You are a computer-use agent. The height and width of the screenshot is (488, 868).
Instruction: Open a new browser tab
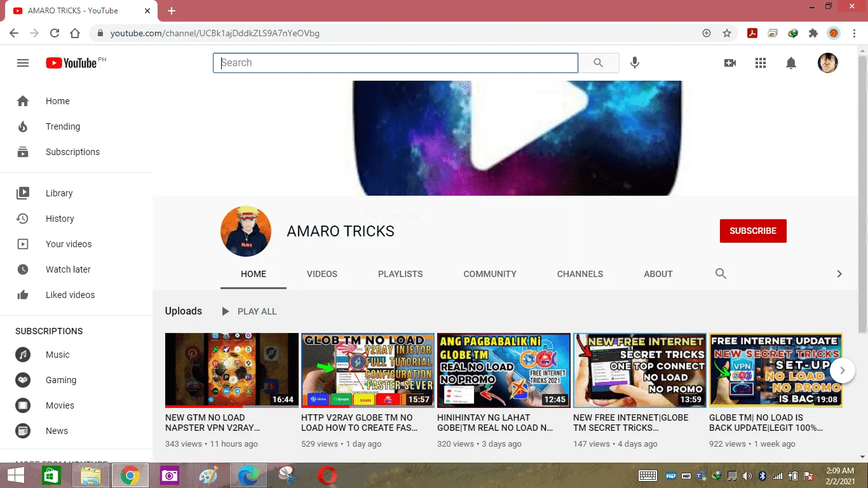point(172,11)
